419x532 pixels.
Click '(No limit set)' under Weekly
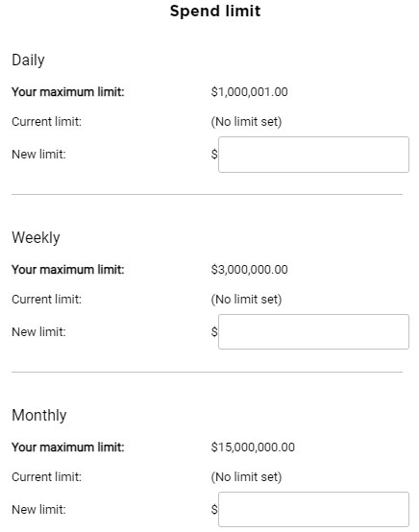246,300
